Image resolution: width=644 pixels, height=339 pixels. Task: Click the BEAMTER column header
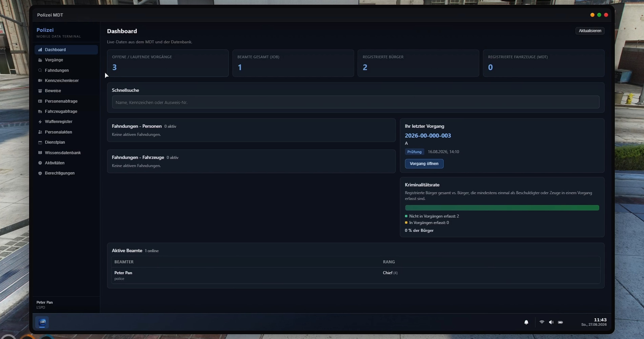coord(124,262)
